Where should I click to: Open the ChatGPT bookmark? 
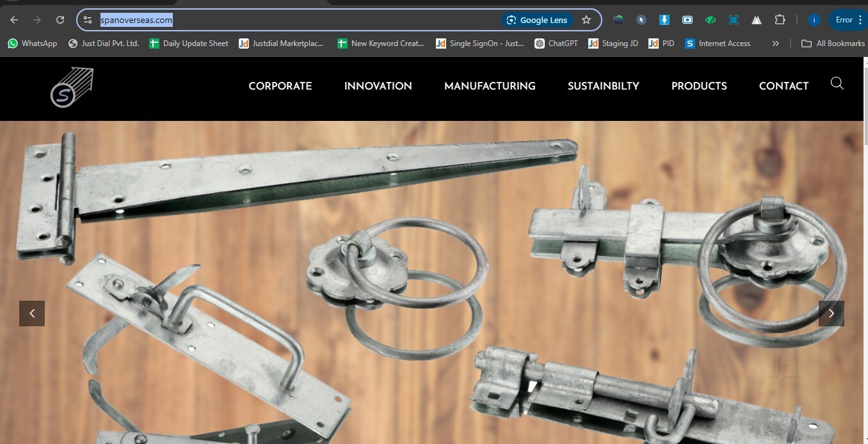[x=556, y=44]
